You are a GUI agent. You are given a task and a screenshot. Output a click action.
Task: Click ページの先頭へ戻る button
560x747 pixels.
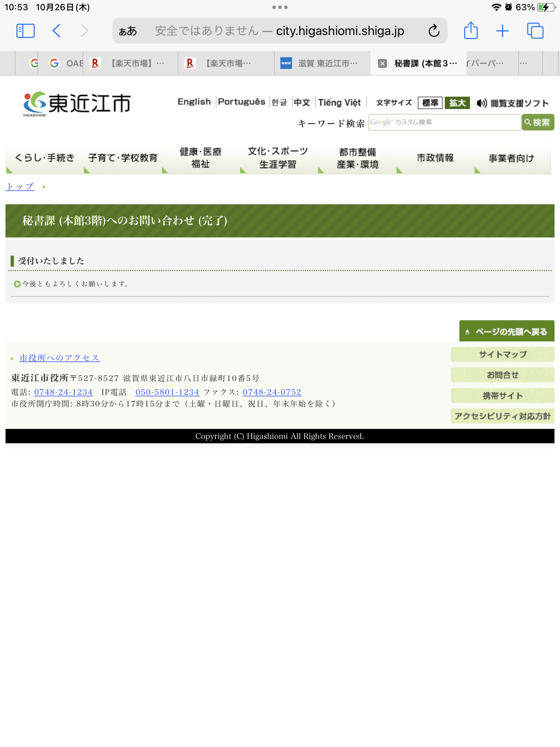point(507,331)
